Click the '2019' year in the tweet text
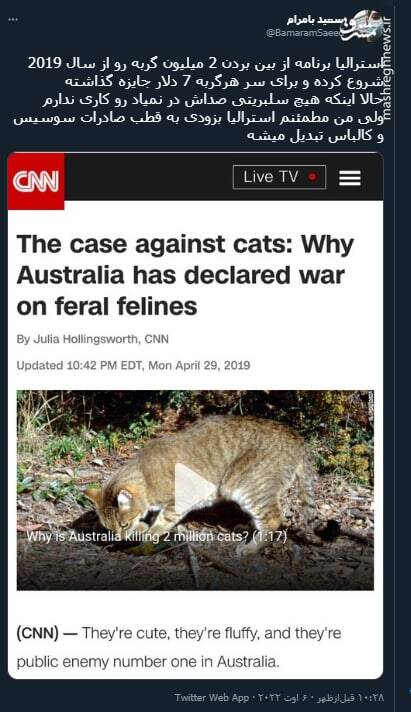 tap(45, 63)
